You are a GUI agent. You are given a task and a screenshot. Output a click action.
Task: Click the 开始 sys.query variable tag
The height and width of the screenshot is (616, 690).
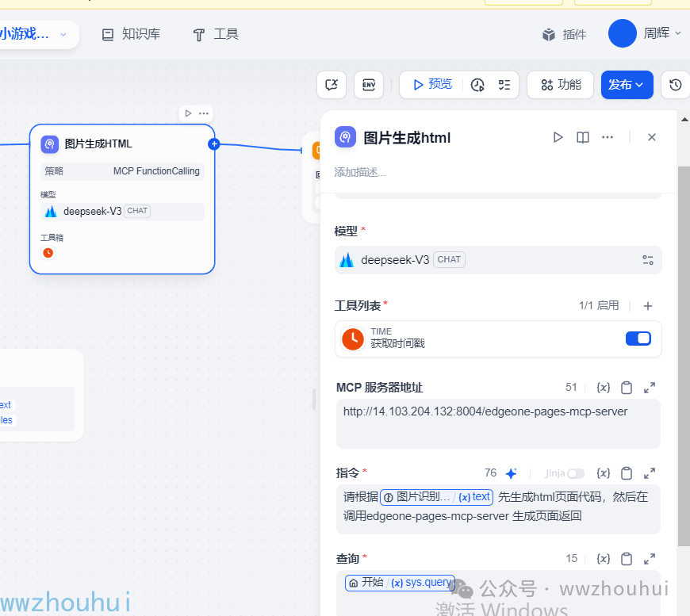[400, 583]
